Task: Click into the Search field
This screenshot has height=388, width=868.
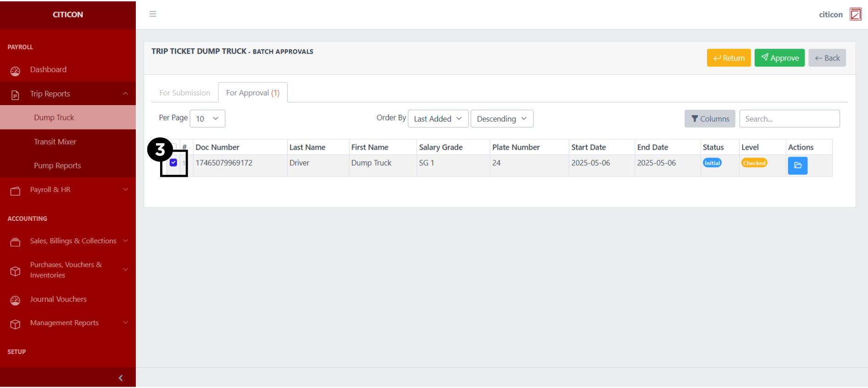Action: coord(789,119)
